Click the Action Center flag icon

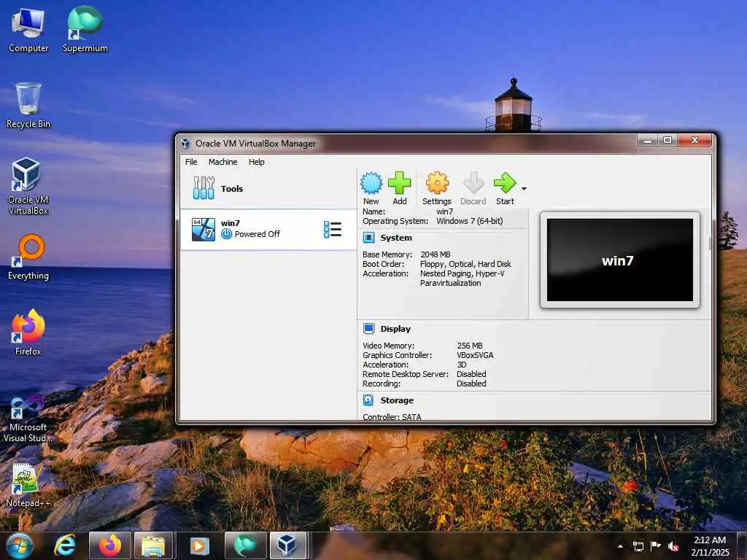pyautogui.click(x=656, y=546)
